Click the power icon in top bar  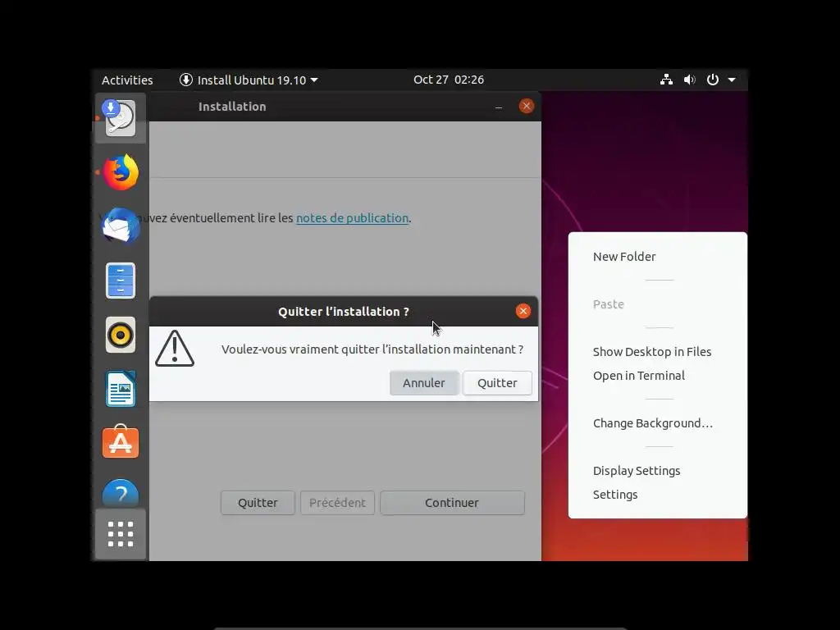click(713, 80)
